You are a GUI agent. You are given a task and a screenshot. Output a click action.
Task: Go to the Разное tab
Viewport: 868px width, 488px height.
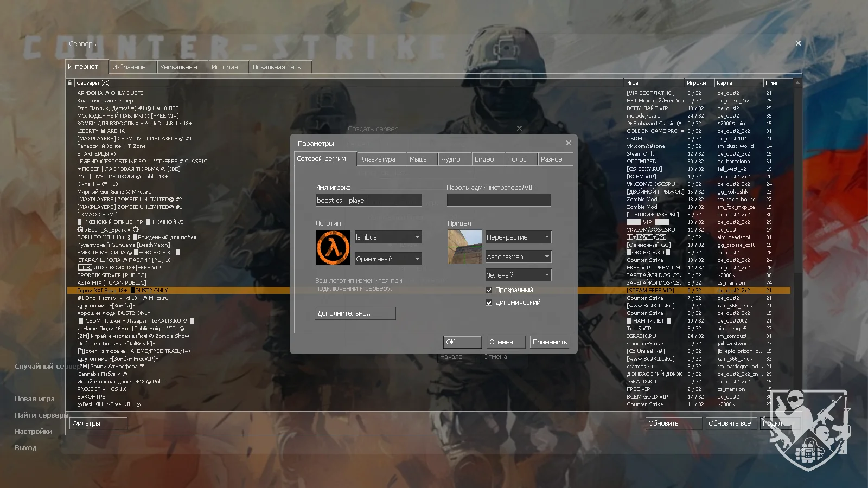pyautogui.click(x=551, y=159)
